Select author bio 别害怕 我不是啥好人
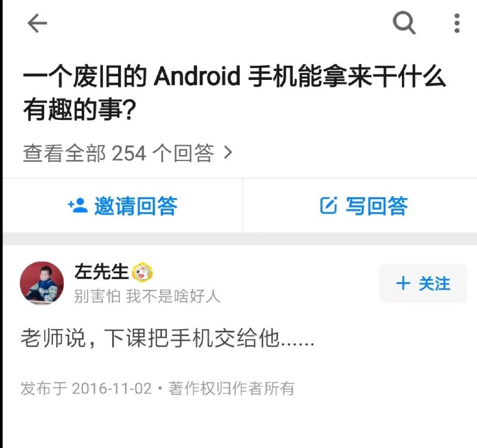The width and height of the screenshot is (477, 448). [x=147, y=296]
